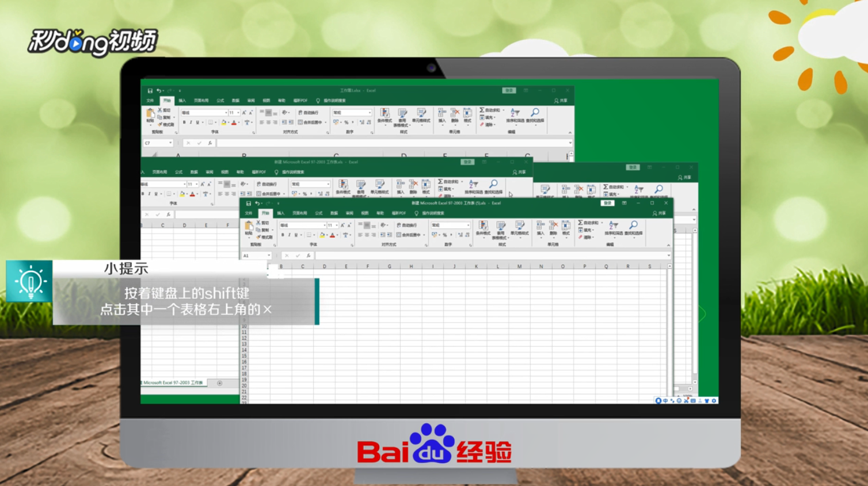868x486 pixels.
Task: Click Cut (剪切) in front window
Action: (x=262, y=223)
